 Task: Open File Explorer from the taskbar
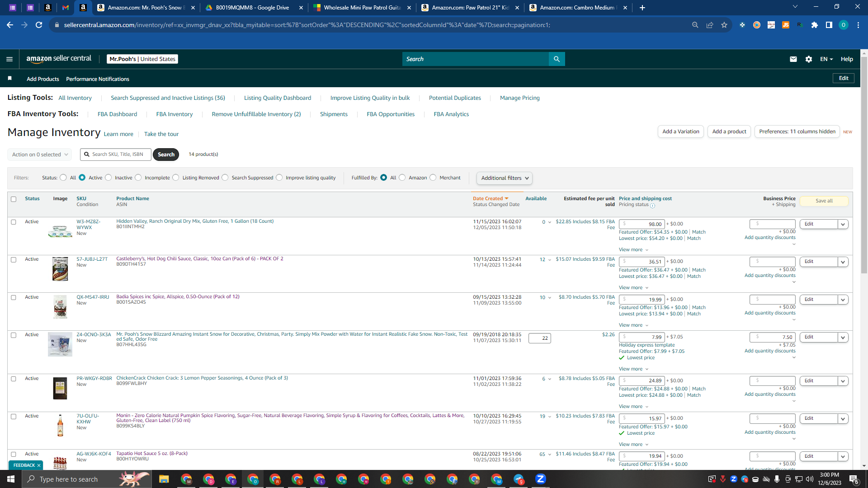pos(164,479)
